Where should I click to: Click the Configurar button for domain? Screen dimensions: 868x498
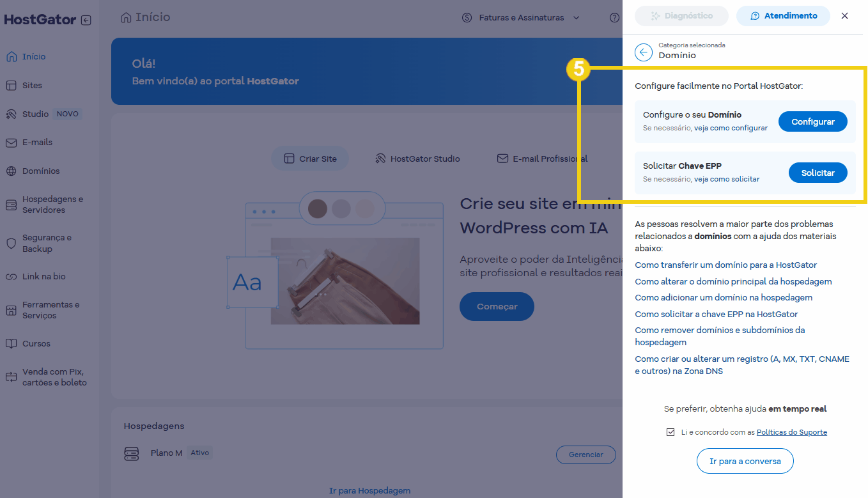tap(813, 121)
